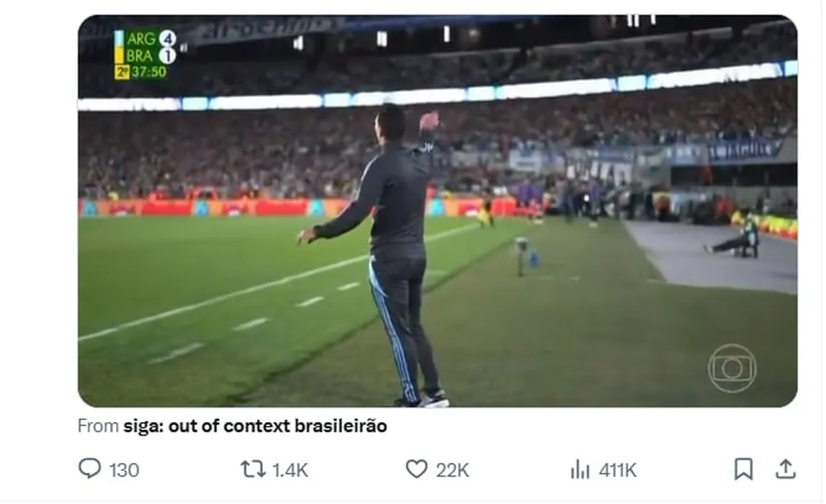The width and height of the screenshot is (826, 504).
Task: Share the post via the upload arrow icon
Action: (x=786, y=469)
